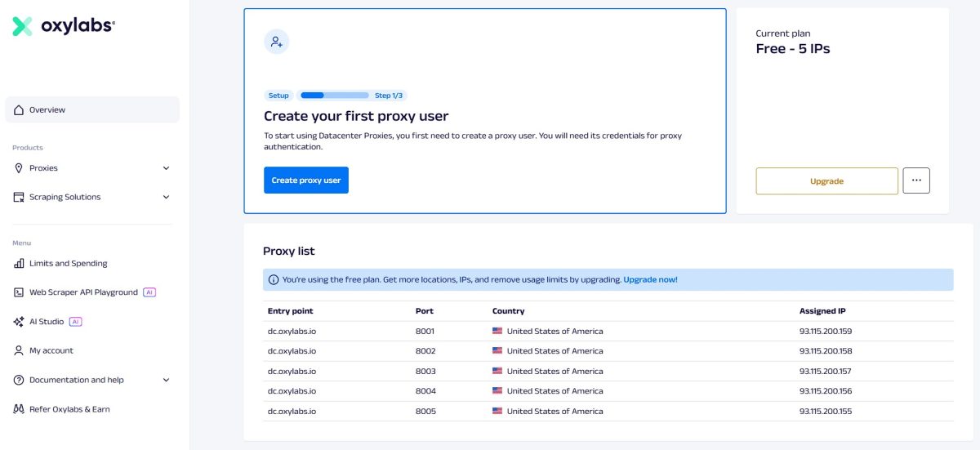The width and height of the screenshot is (980, 450).
Task: Click port 8001 cell
Action: (425, 331)
